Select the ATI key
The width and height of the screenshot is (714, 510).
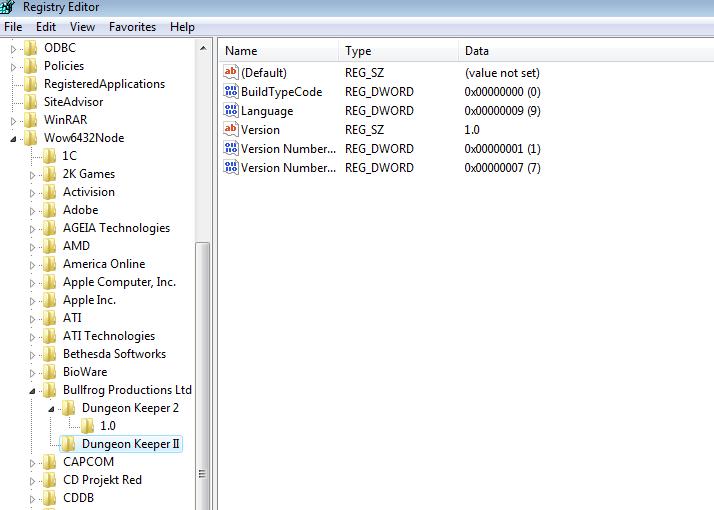(72, 318)
